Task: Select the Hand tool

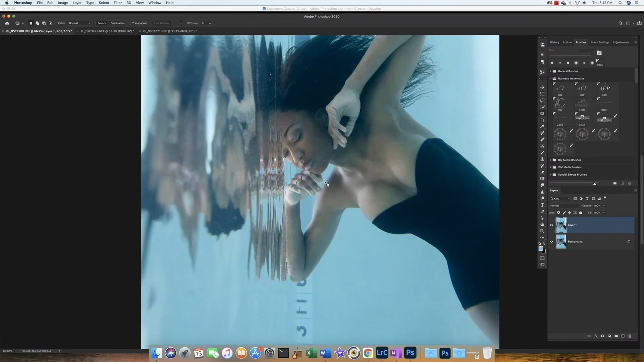Action: [542, 225]
